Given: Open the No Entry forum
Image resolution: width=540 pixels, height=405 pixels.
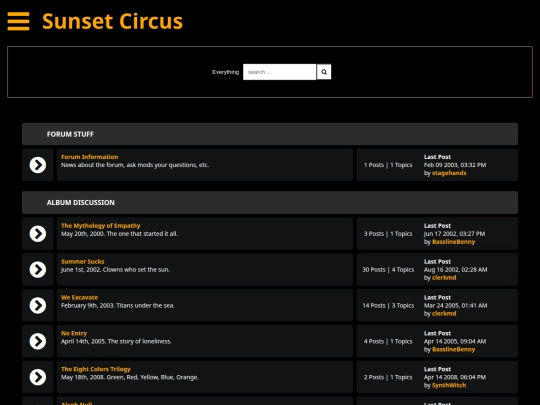Looking at the screenshot, I should click(x=74, y=333).
